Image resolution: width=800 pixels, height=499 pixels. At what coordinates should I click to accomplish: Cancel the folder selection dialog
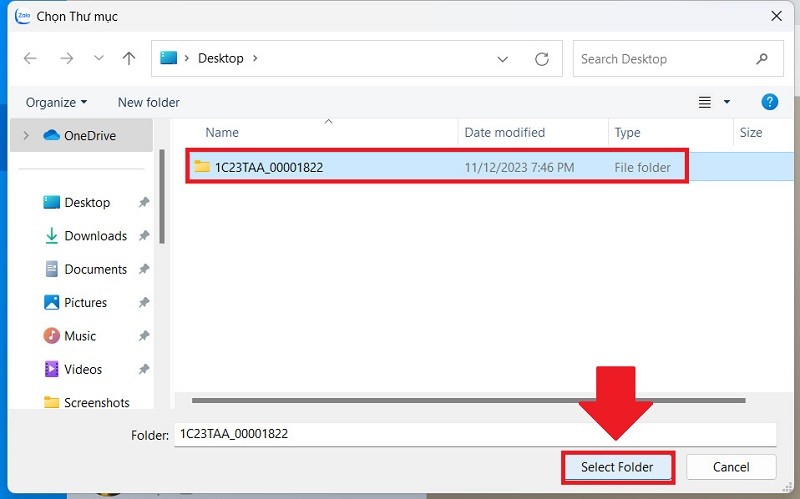pos(731,467)
